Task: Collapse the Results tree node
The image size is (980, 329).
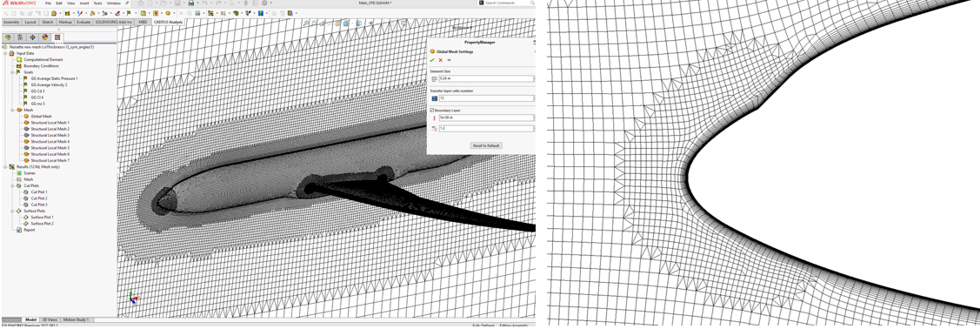Action: click(5, 167)
